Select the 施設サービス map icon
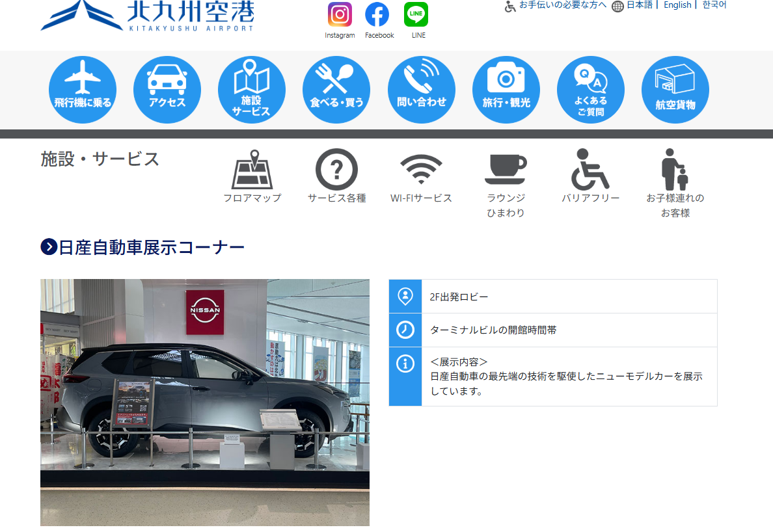Viewport: 773px width, 532px height. (251, 90)
